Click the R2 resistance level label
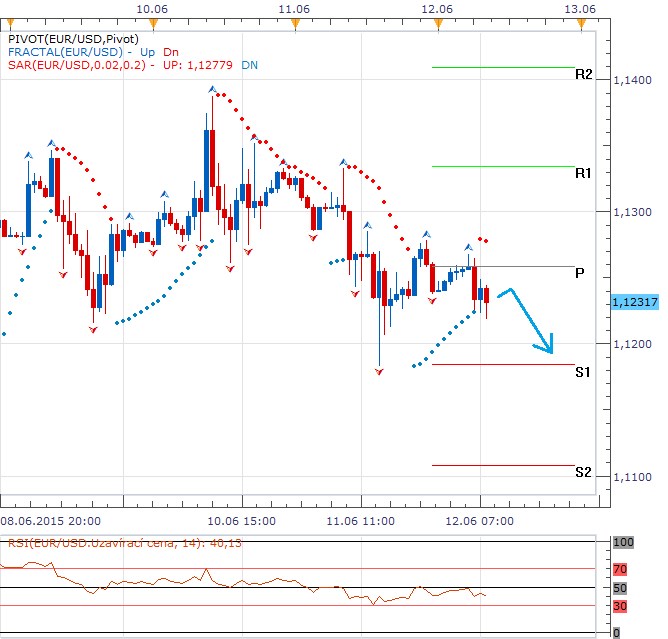This screenshot has height=639, width=668. [x=583, y=74]
